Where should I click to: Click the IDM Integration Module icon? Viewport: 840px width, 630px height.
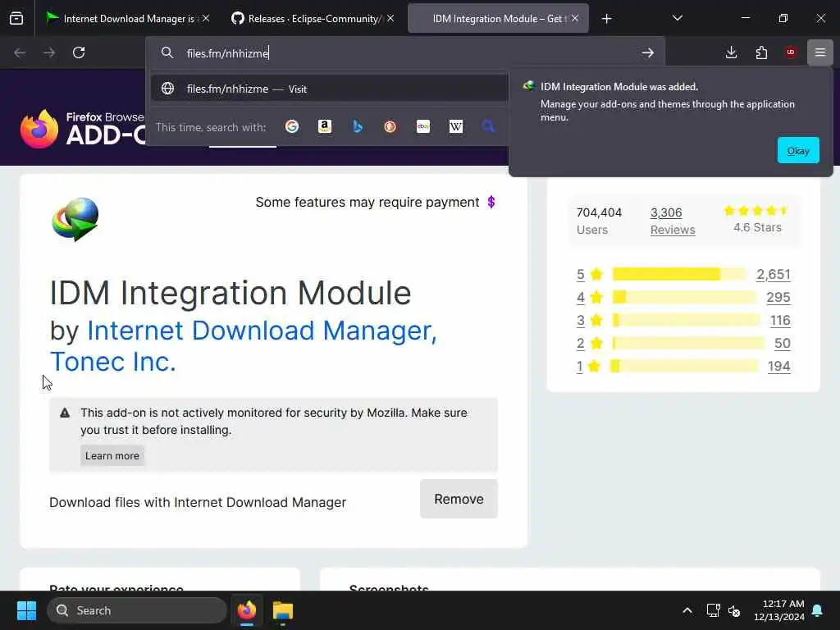(x=75, y=219)
